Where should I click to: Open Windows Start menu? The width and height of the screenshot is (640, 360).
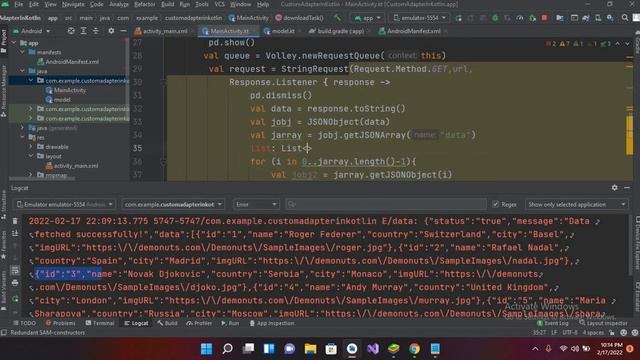pos(207,349)
